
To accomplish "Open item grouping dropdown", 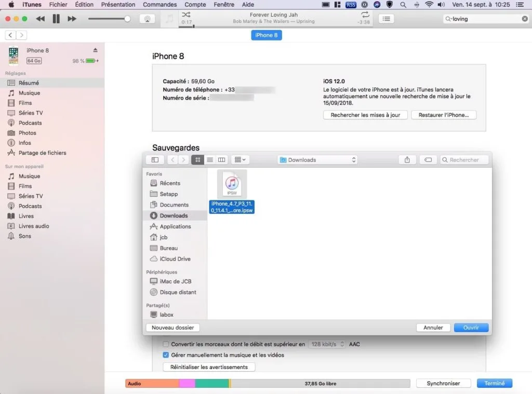I will point(240,160).
